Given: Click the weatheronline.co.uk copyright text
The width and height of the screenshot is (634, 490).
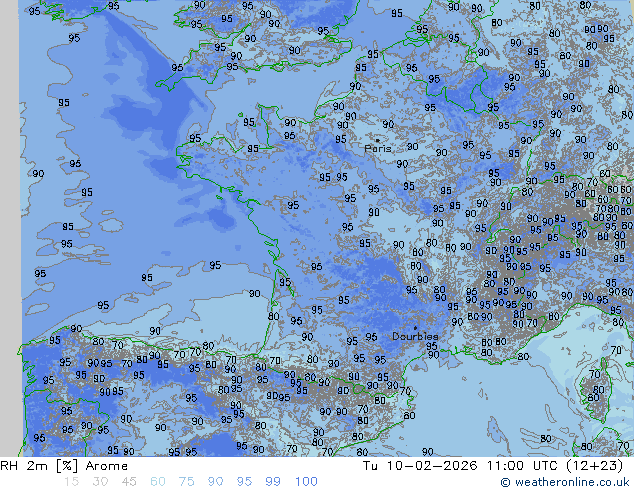Looking at the screenshot, I should pos(565,482).
